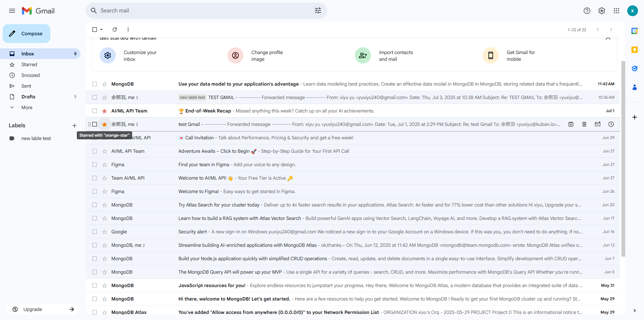
Task: Click the Get Gmail for mobile icon
Action: pos(491,55)
